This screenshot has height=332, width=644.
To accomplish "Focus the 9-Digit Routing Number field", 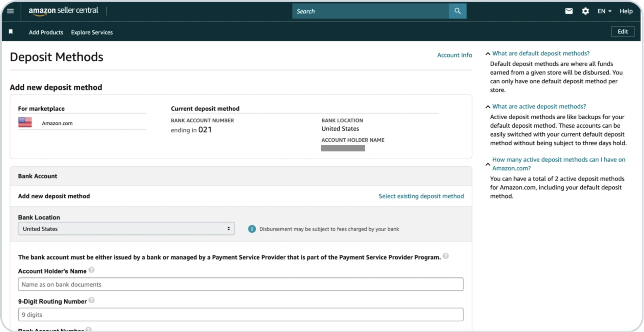I will [x=241, y=314].
